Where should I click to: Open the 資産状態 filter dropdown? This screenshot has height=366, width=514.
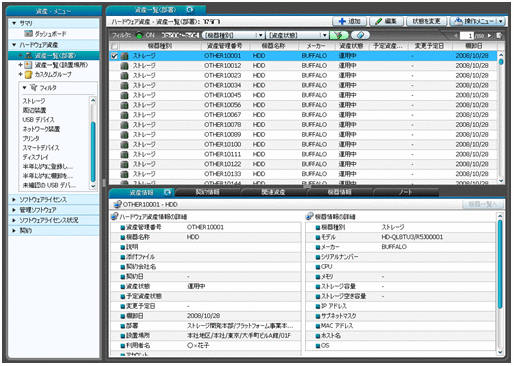pos(297,35)
